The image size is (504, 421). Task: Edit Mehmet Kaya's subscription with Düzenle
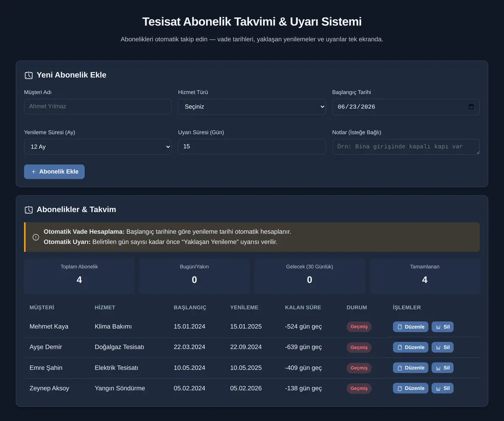(x=410, y=327)
